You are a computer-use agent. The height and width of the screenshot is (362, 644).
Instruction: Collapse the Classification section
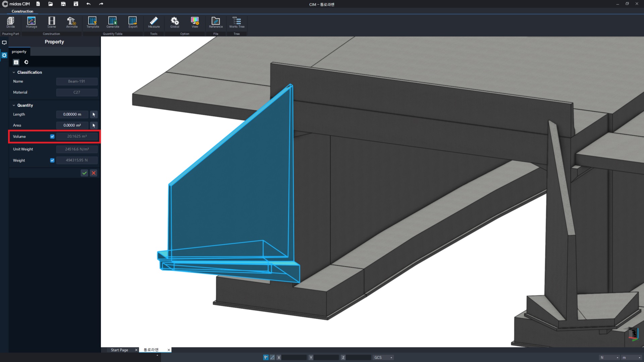tap(14, 72)
